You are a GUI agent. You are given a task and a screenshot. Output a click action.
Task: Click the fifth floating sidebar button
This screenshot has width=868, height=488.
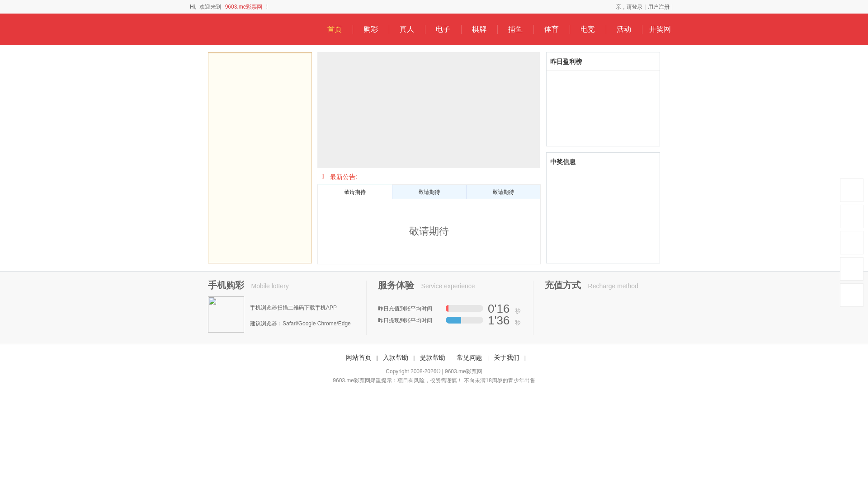click(x=852, y=295)
